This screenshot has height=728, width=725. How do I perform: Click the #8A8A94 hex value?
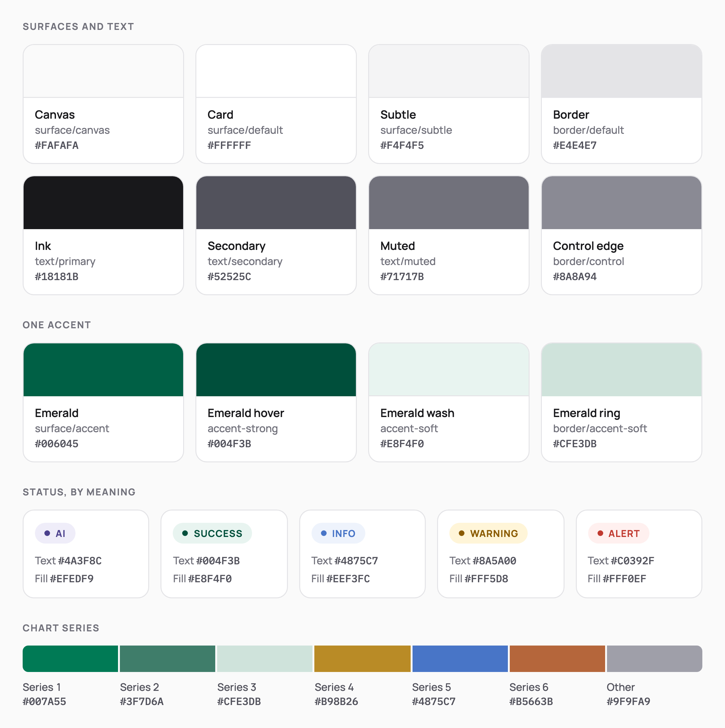575,277
